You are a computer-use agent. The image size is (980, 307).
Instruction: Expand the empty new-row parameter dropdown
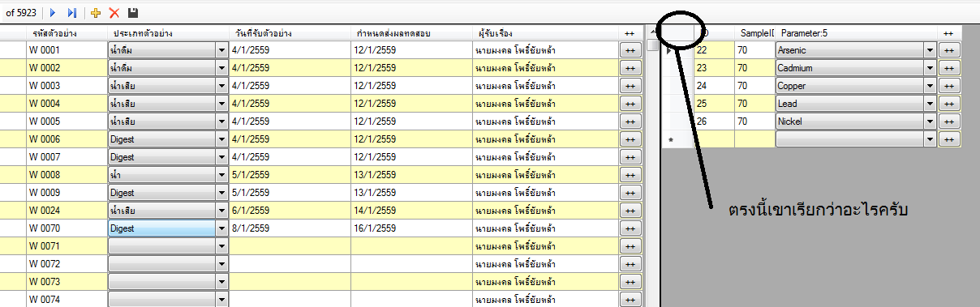point(931,139)
